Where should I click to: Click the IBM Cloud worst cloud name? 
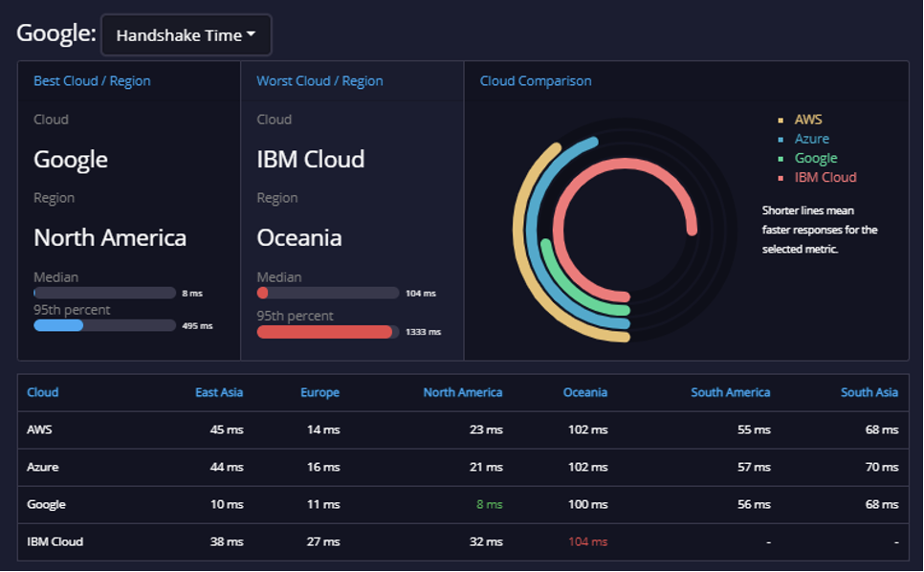pyautogui.click(x=311, y=160)
